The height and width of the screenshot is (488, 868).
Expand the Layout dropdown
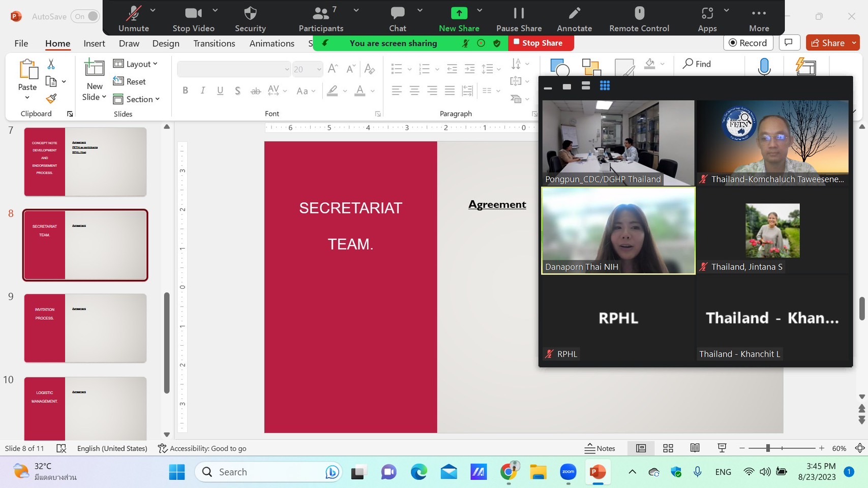pos(135,64)
